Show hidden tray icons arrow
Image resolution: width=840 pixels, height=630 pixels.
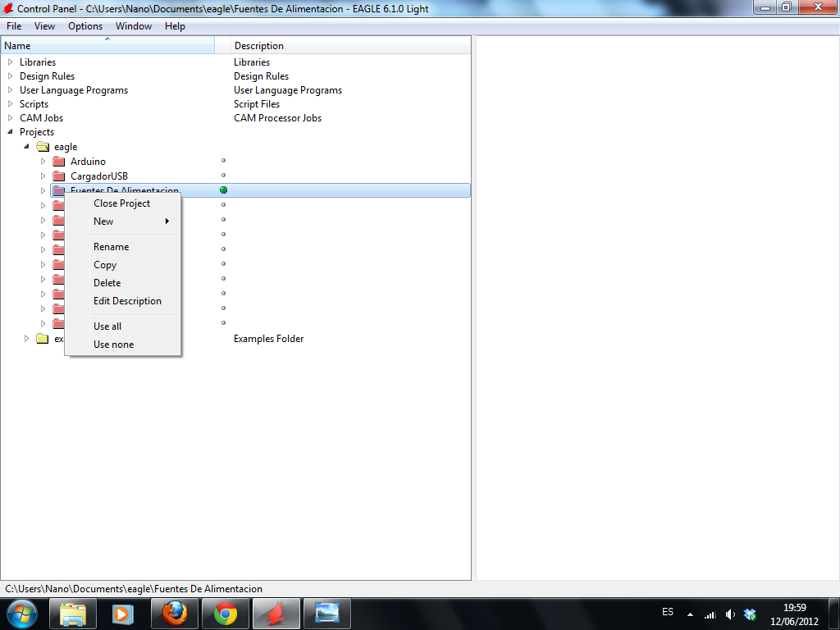pos(690,614)
